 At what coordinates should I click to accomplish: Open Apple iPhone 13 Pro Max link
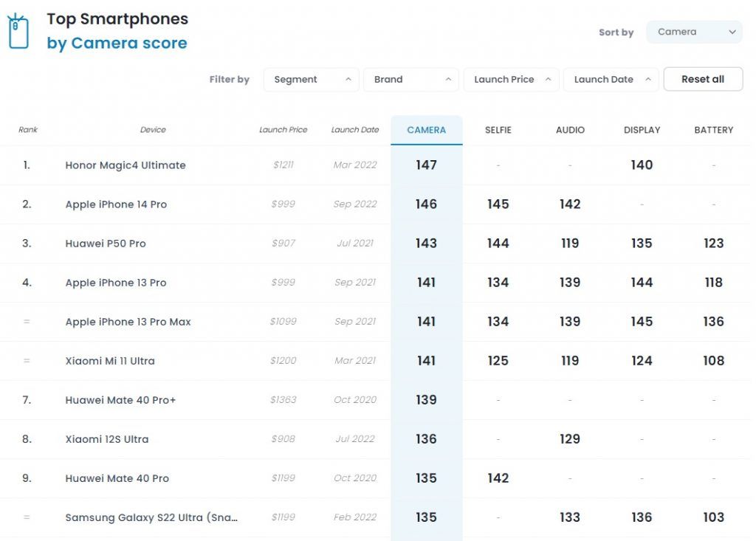click(128, 322)
